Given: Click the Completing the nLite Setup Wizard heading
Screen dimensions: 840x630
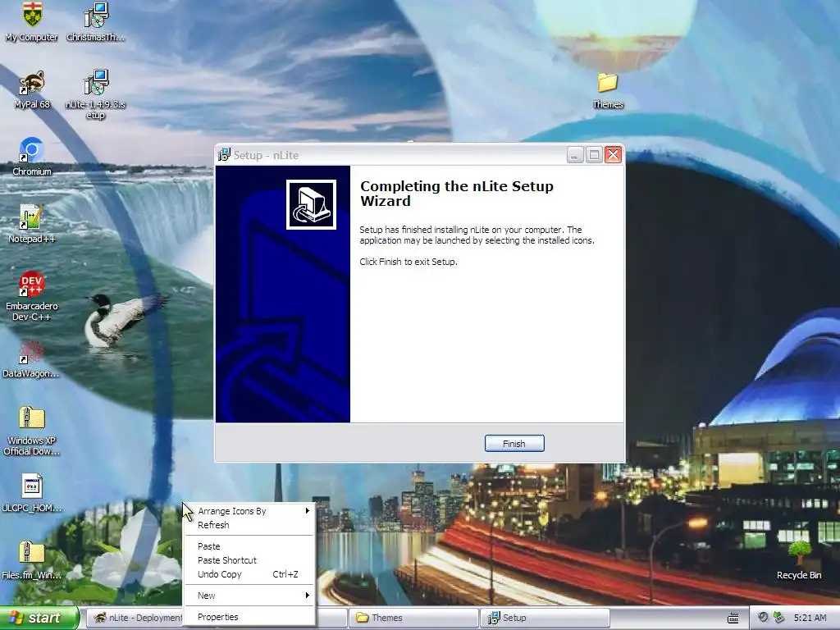Looking at the screenshot, I should [x=456, y=194].
